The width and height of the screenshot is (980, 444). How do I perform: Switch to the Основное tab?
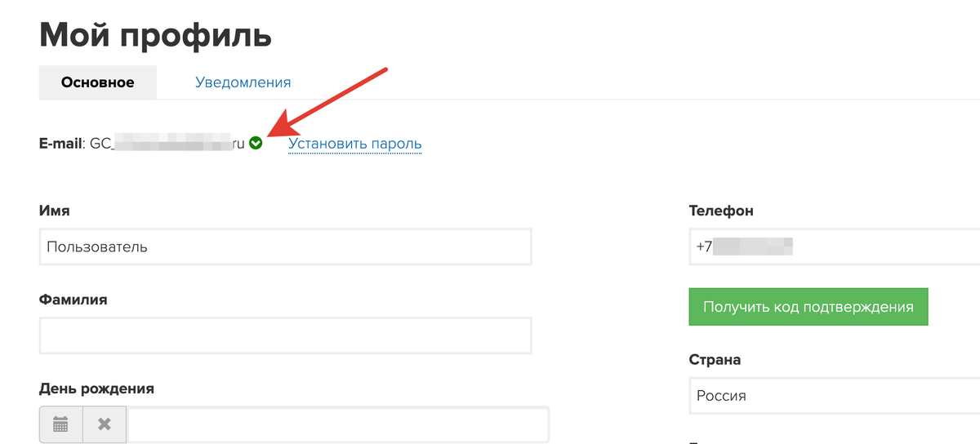coord(97,82)
